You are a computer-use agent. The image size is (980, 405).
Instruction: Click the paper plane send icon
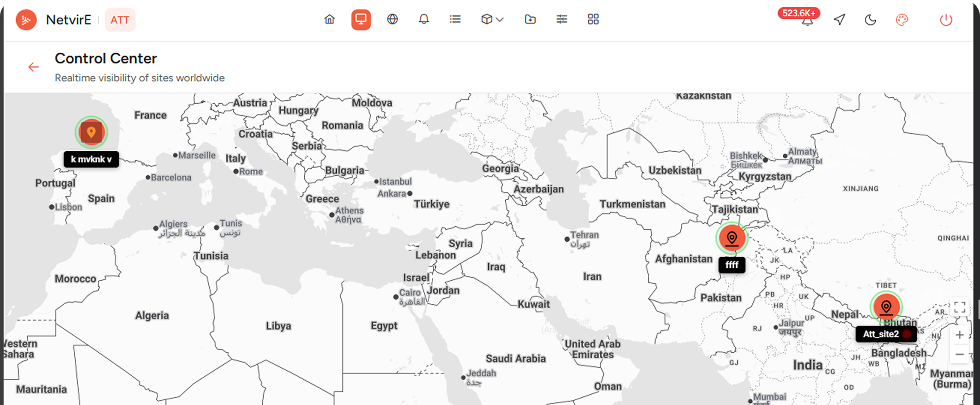[x=840, y=19]
